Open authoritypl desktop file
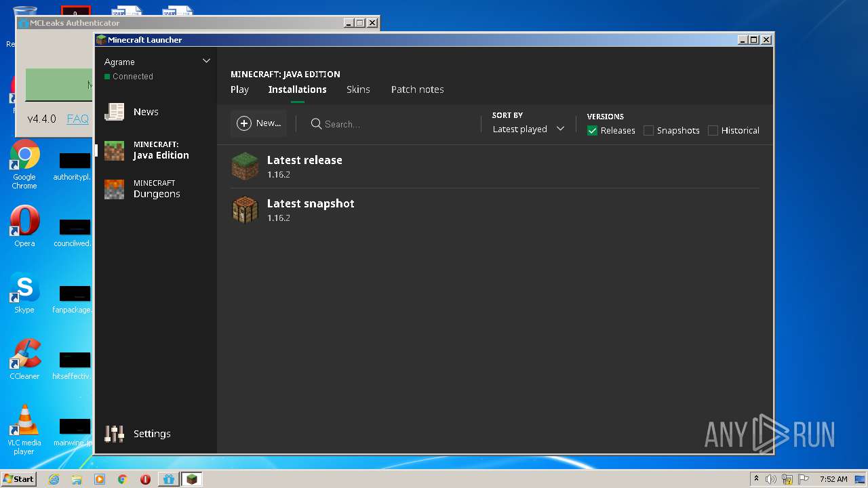The width and height of the screenshot is (868, 488). coord(72,165)
